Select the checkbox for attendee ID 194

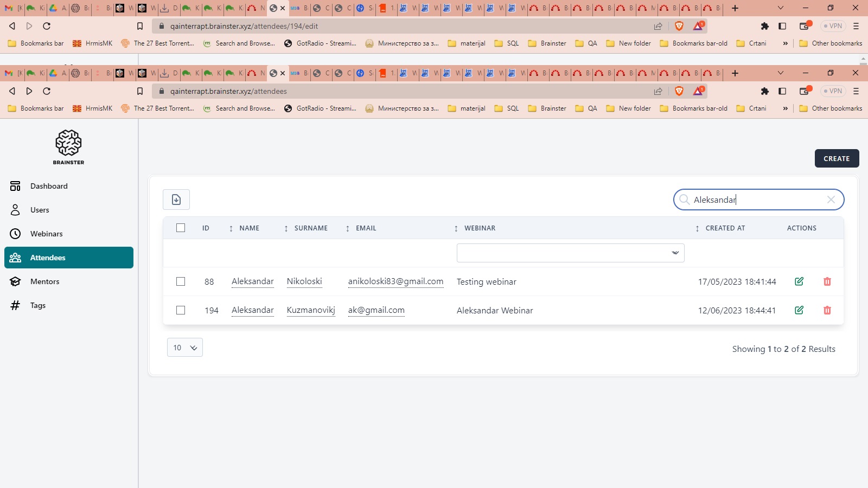pos(181,310)
